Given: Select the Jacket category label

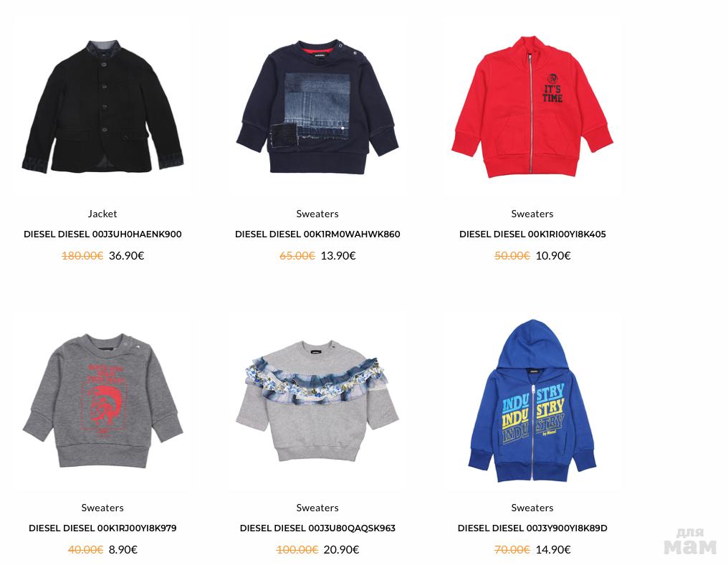Looking at the screenshot, I should (x=102, y=214).
